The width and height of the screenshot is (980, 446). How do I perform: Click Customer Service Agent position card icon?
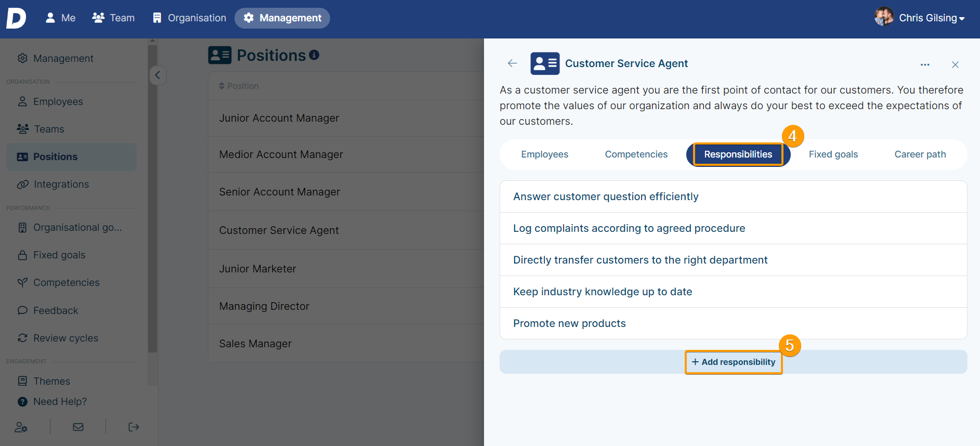tap(545, 63)
